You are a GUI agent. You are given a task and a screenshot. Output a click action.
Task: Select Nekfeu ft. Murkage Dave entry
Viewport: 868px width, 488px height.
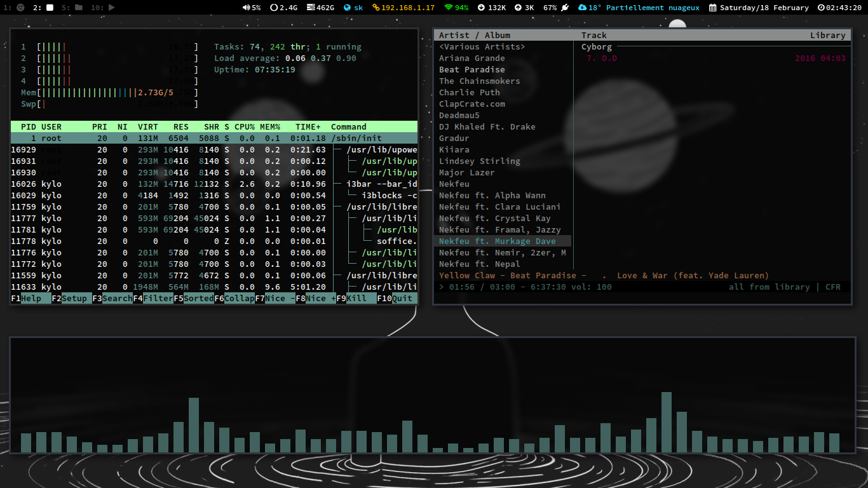pos(503,241)
